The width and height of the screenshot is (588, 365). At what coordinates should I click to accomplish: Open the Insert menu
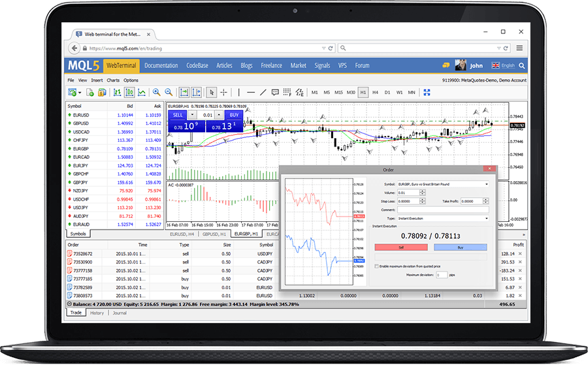[x=97, y=80]
